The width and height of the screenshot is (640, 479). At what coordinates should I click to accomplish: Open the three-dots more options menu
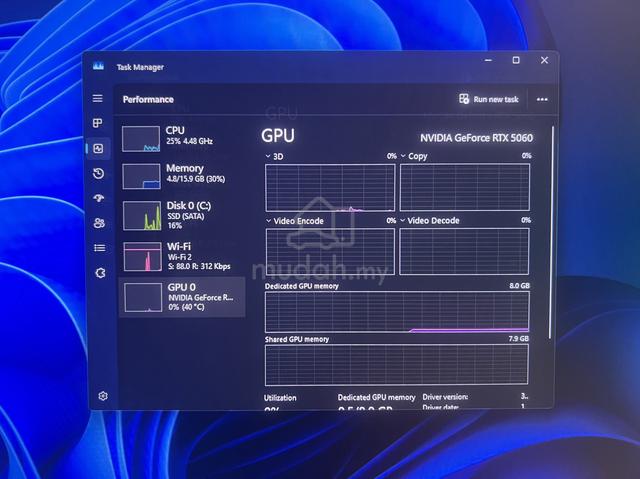point(542,100)
